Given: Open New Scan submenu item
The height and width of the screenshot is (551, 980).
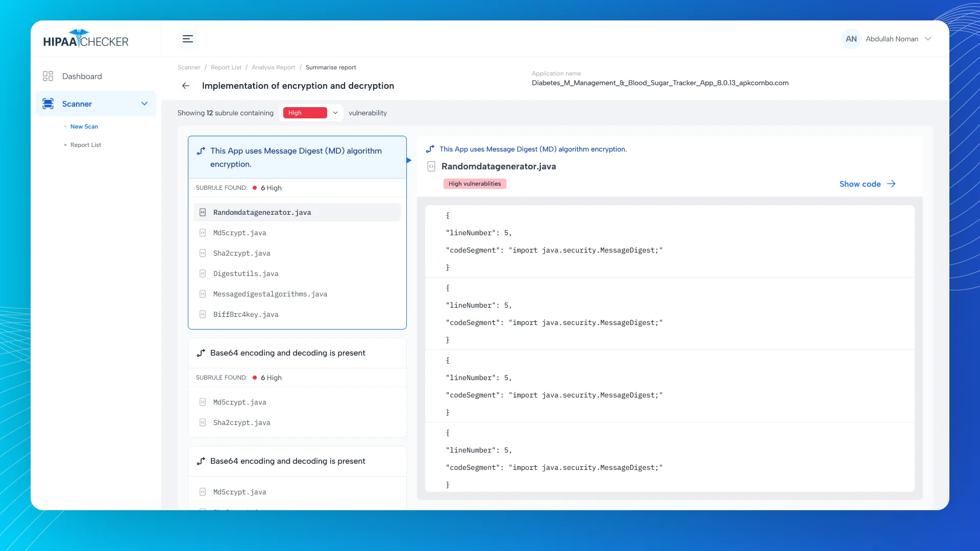Looking at the screenshot, I should pos(84,127).
